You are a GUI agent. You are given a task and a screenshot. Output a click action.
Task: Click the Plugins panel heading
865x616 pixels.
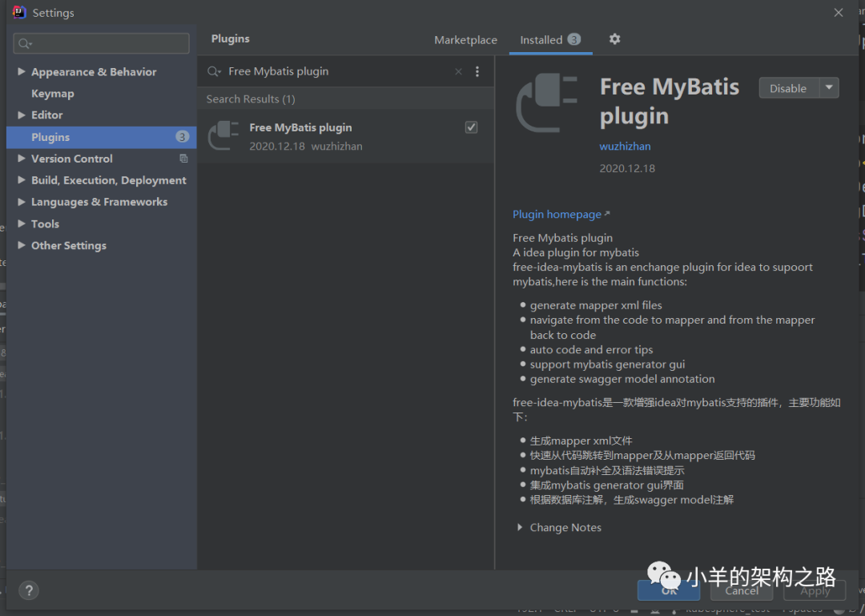click(x=230, y=38)
